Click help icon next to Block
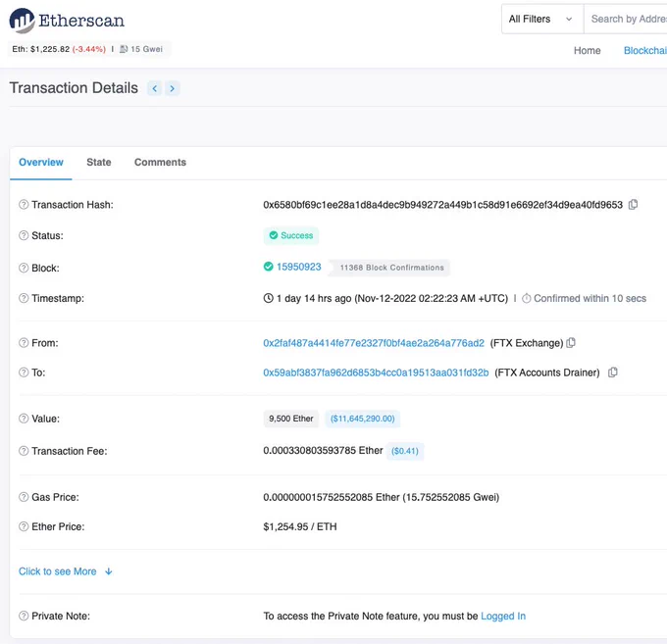667x644 pixels. (x=24, y=268)
